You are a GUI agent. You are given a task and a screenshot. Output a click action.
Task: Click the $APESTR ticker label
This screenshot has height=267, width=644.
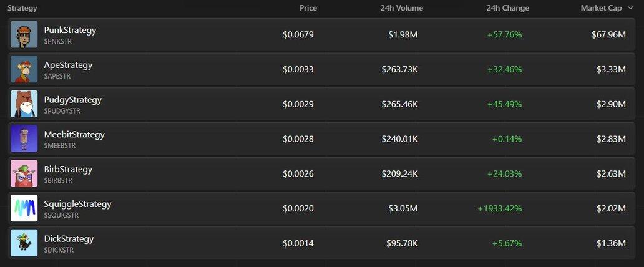pos(57,76)
